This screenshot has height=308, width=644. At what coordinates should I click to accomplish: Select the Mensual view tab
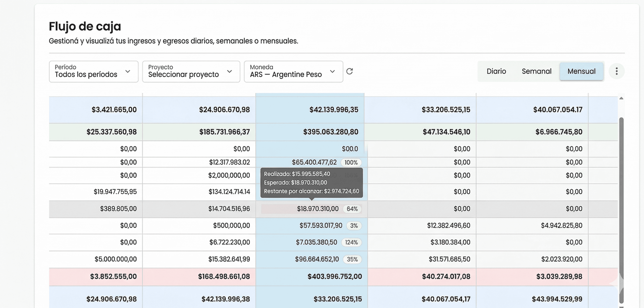coord(582,71)
